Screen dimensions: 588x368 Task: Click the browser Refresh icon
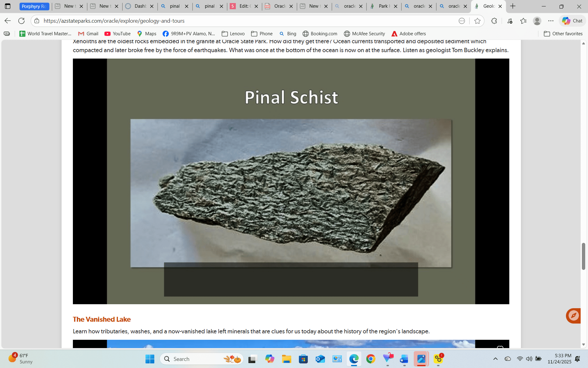[21, 21]
